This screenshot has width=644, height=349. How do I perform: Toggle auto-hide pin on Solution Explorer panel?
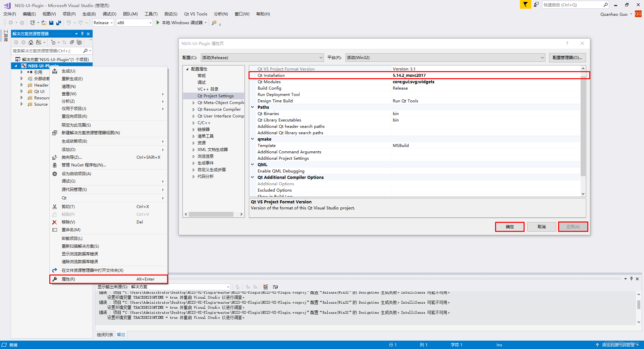click(82, 34)
